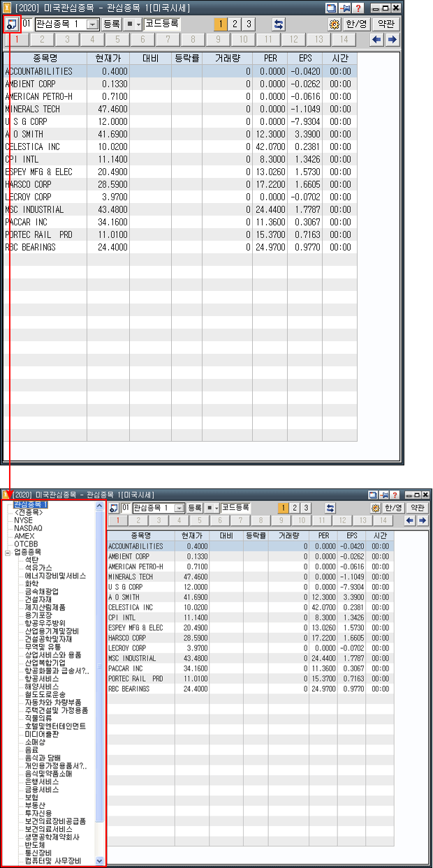The height and width of the screenshot is (868, 433).
Task: Open the tree panel icon in the window without sidebar
Action: tap(12, 24)
